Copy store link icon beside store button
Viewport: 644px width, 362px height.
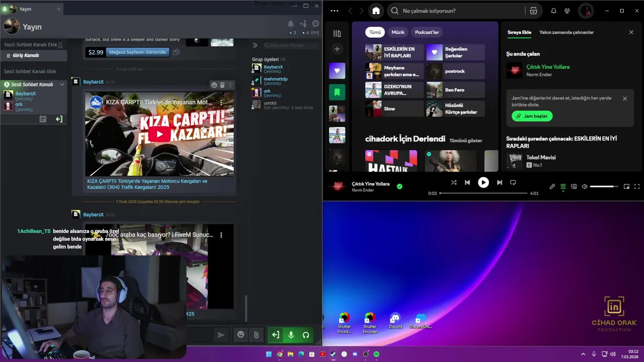pyautogui.click(x=176, y=52)
